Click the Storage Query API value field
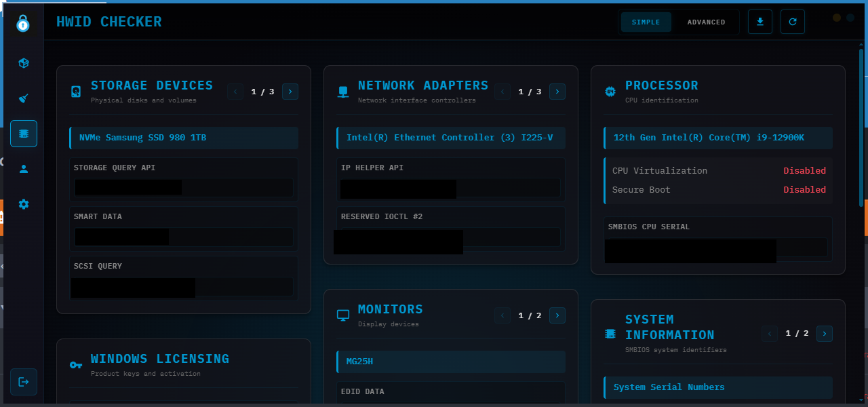The width and height of the screenshot is (868, 407). click(184, 187)
